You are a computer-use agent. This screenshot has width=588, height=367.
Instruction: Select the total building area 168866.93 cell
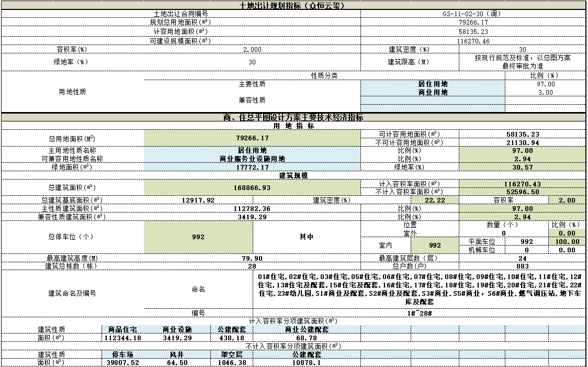coord(252,187)
